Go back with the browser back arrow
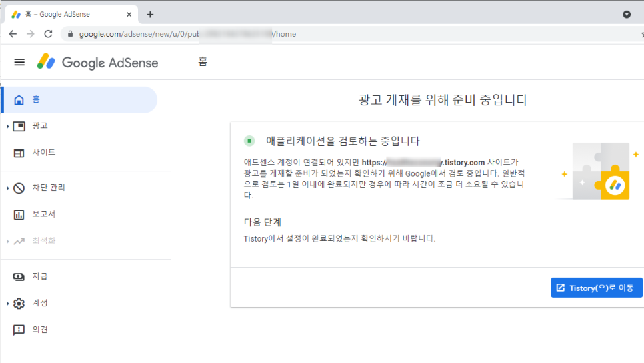 (13, 34)
